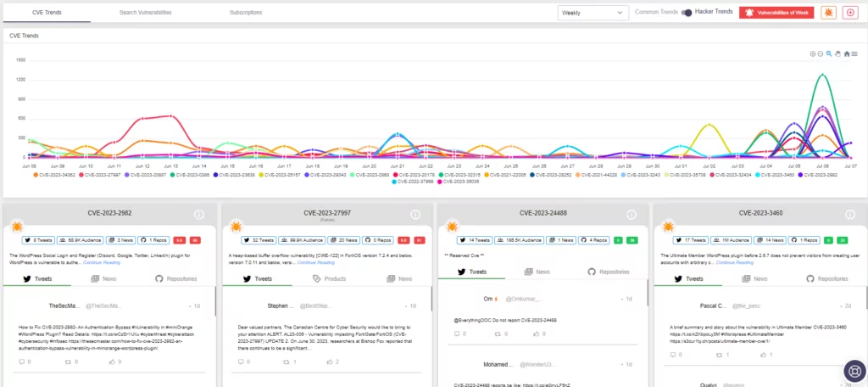868x387 pixels.
Task: Switch to Subscriptions tab
Action: [x=246, y=12]
